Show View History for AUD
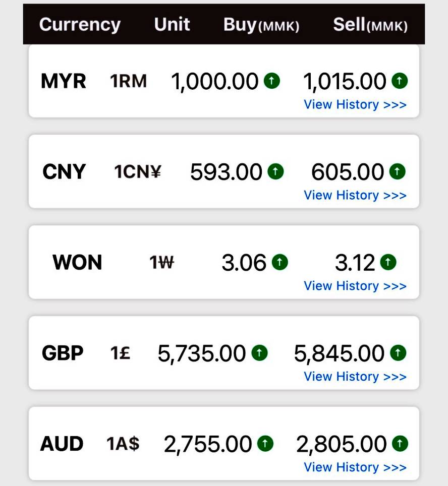This screenshot has width=448, height=486. click(355, 468)
